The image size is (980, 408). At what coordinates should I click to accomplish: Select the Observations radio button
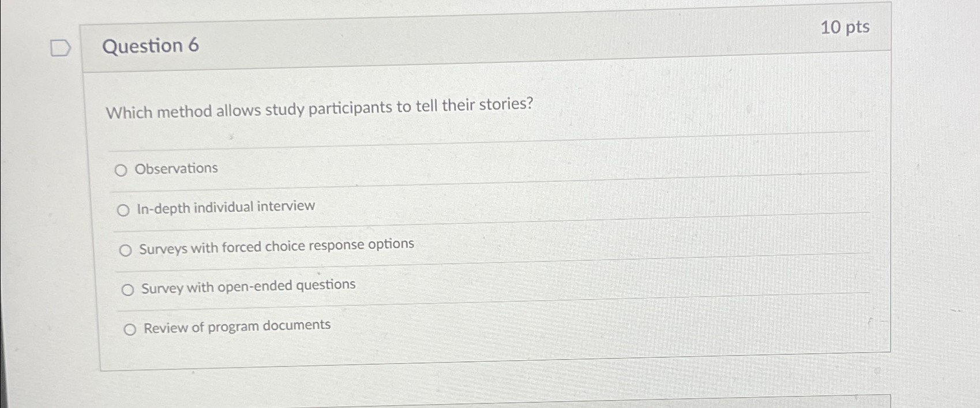tap(121, 170)
